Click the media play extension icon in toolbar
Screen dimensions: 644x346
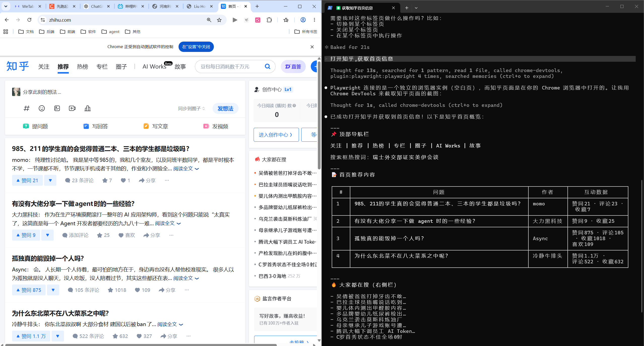(x=235, y=20)
